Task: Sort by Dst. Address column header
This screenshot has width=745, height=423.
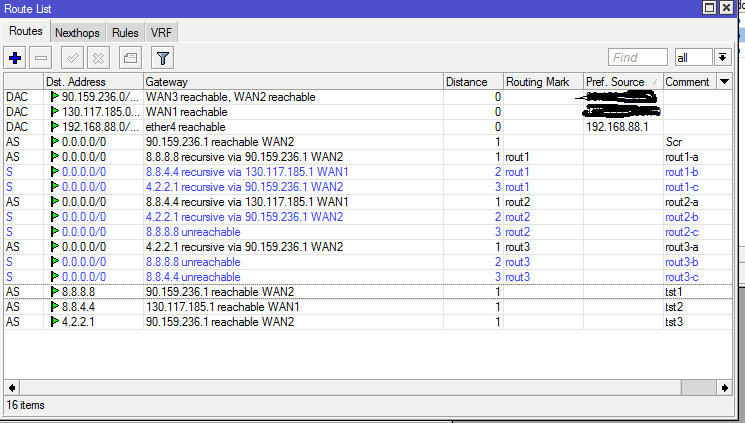Action: 94,82
